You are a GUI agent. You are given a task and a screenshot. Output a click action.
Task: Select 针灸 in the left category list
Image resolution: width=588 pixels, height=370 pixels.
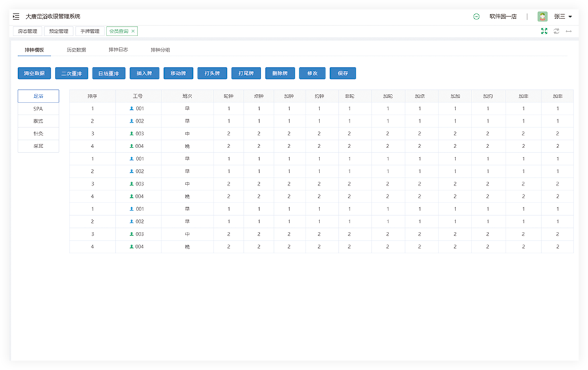pyautogui.click(x=38, y=133)
